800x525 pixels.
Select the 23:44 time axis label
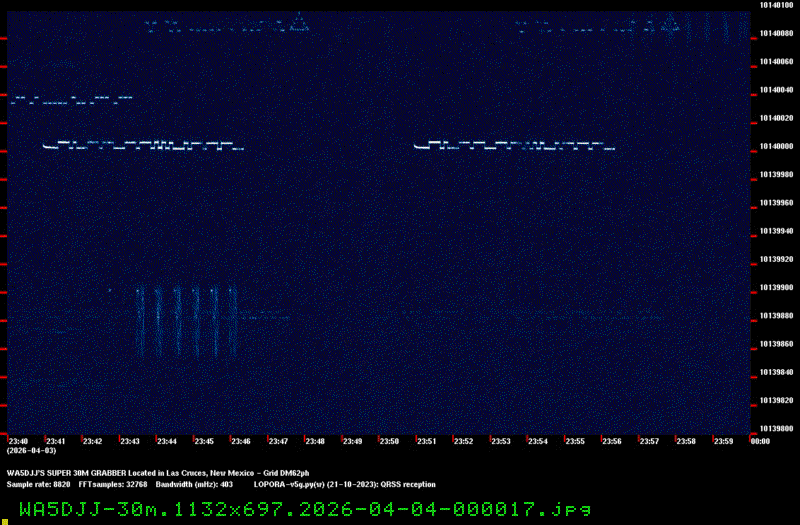coord(167,441)
